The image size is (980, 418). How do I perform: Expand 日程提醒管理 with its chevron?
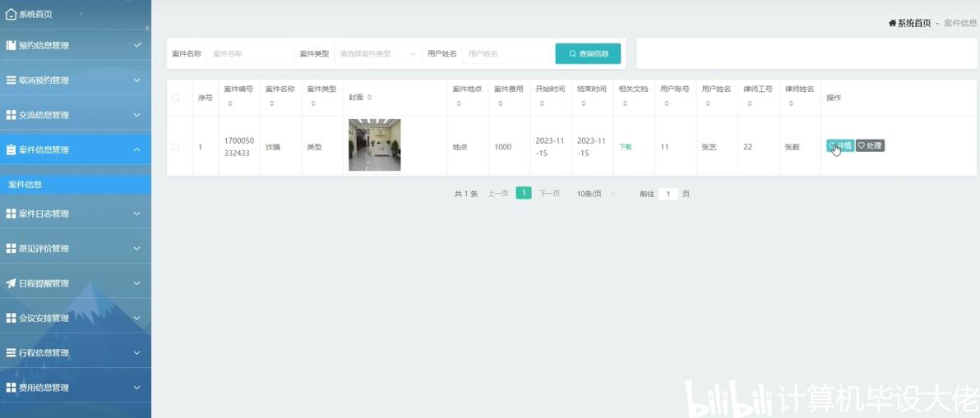137,283
